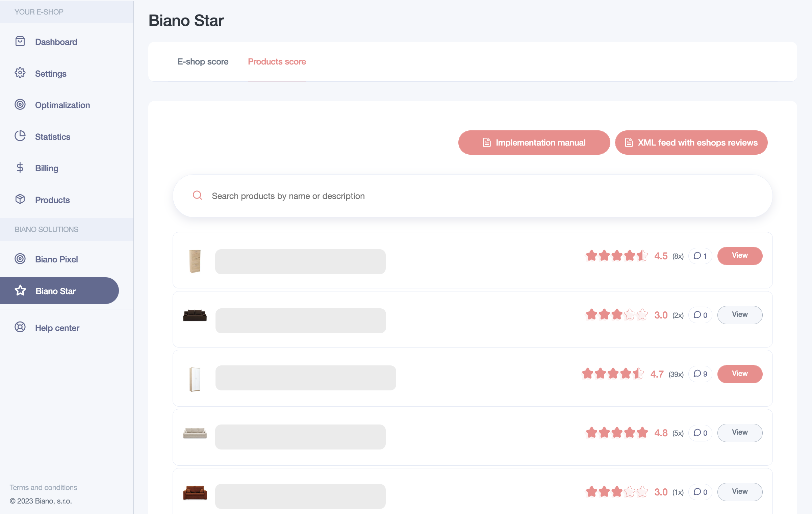This screenshot has height=514, width=812.
Task: Click the Biano Star star icon
Action: 20,290
